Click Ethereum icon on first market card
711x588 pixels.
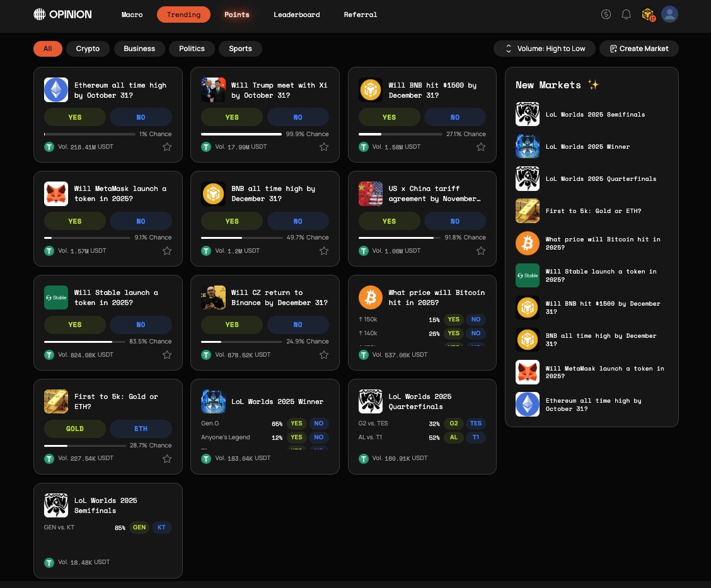(55, 89)
